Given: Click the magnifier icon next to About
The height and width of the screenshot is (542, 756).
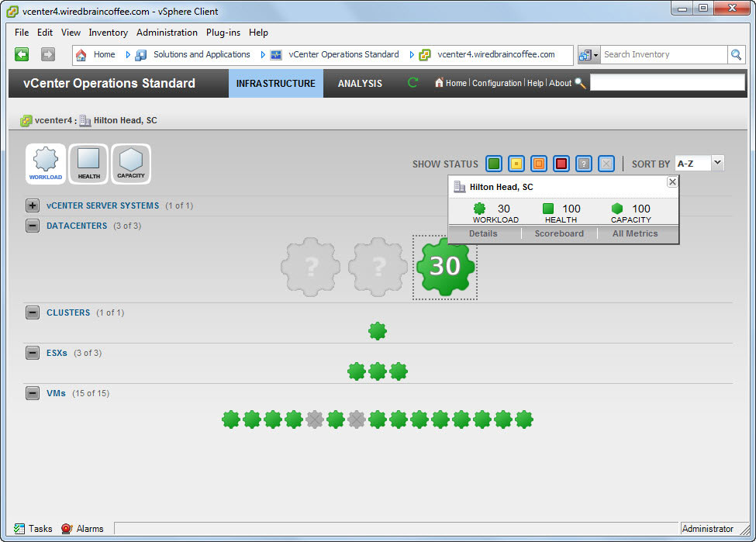Looking at the screenshot, I should click(x=581, y=84).
